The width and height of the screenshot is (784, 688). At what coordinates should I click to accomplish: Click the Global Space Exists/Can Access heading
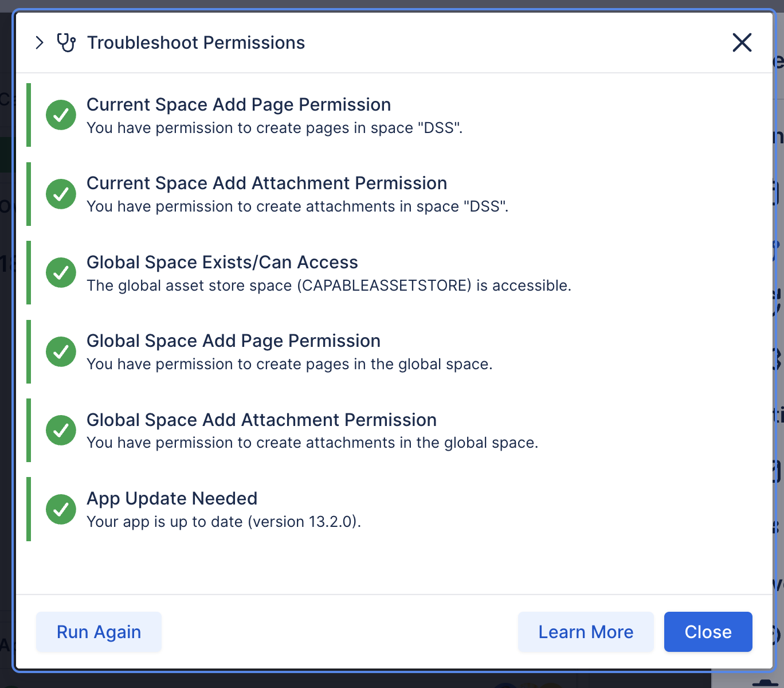pyautogui.click(x=222, y=263)
